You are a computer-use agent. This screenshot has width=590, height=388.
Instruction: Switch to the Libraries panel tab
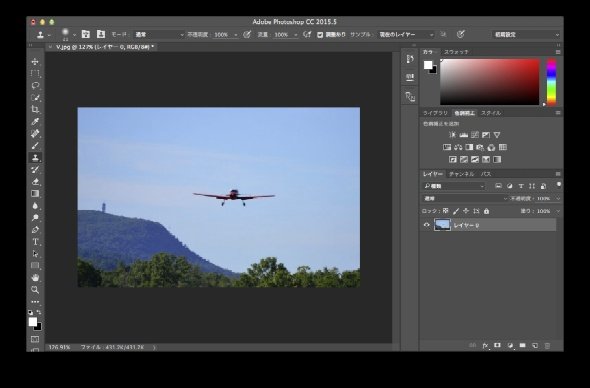[x=435, y=113]
